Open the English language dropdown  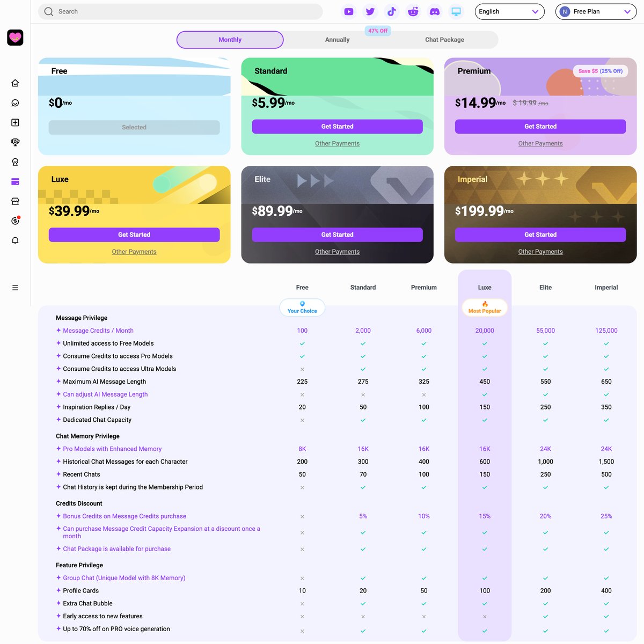point(509,11)
